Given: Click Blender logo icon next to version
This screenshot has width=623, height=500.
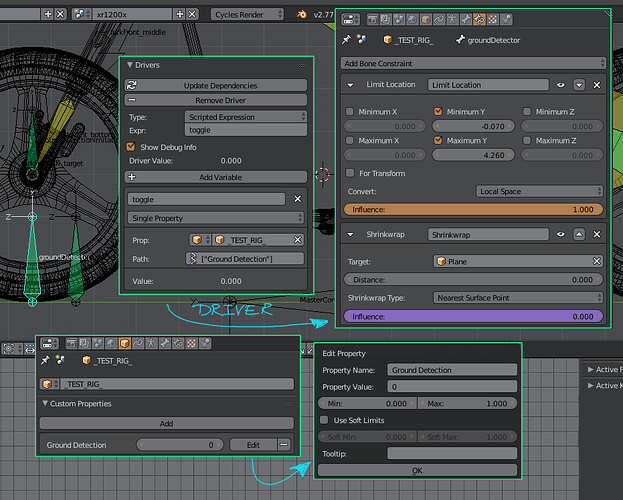Looking at the screenshot, I should pos(302,14).
